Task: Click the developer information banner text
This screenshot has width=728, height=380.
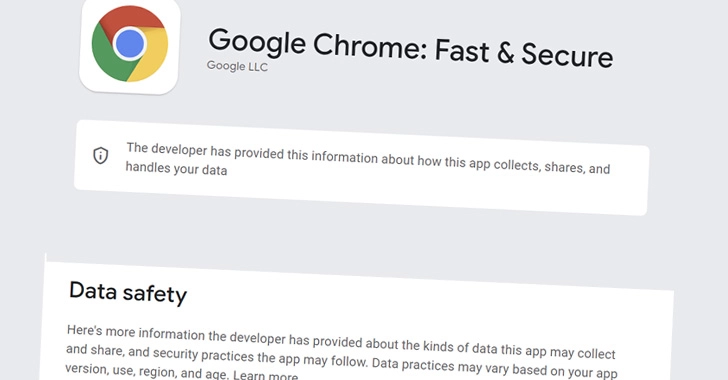Action: (368, 159)
